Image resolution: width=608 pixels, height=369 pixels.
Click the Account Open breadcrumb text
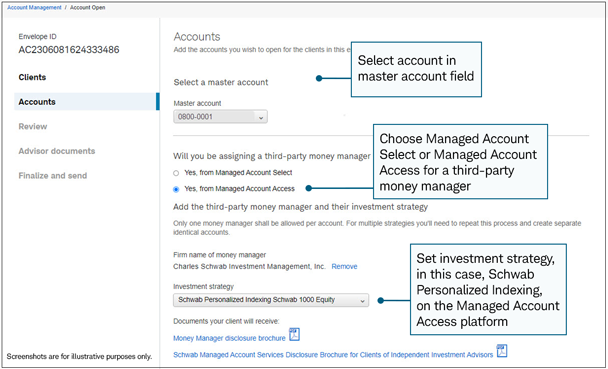[88, 7]
